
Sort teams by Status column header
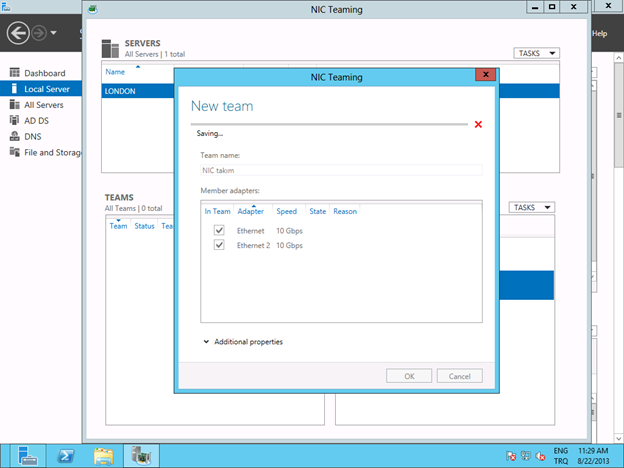(x=144, y=226)
